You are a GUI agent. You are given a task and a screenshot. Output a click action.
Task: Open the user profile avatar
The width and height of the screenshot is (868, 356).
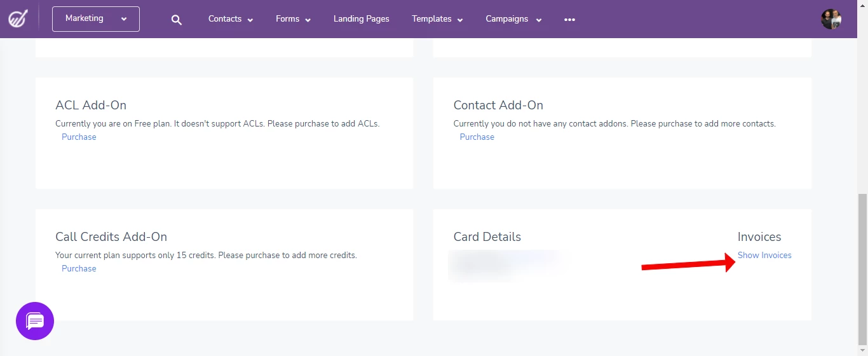coord(831,19)
